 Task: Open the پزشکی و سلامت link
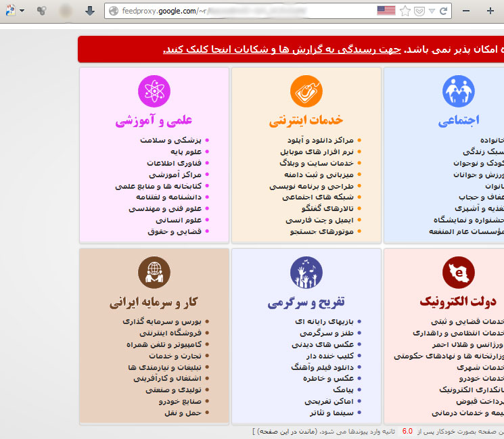[170, 140]
